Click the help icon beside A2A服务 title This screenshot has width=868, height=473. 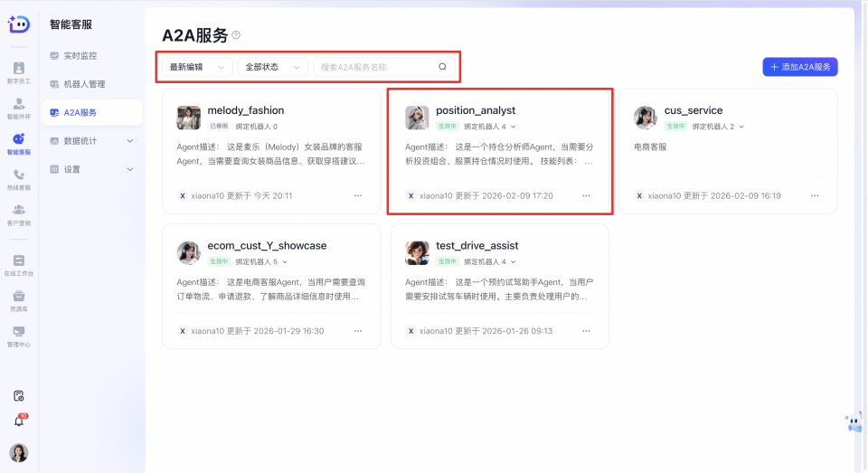click(x=236, y=35)
